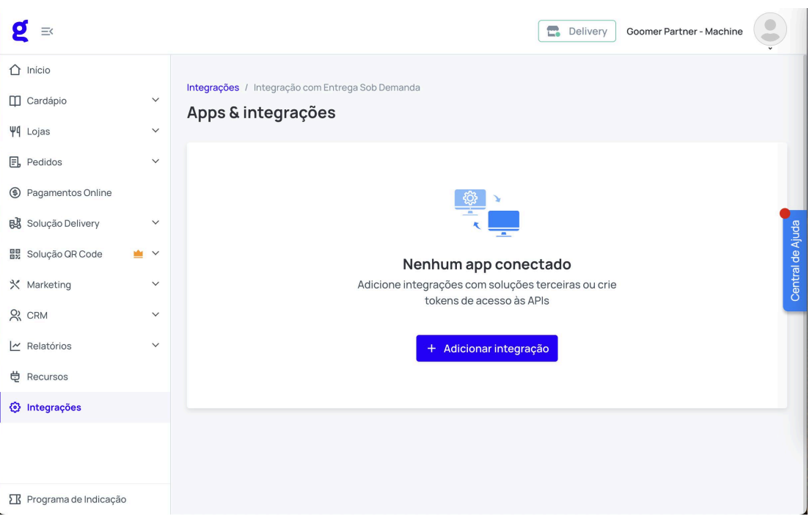
Task: Click the Integrações breadcrumb link
Action: [213, 87]
